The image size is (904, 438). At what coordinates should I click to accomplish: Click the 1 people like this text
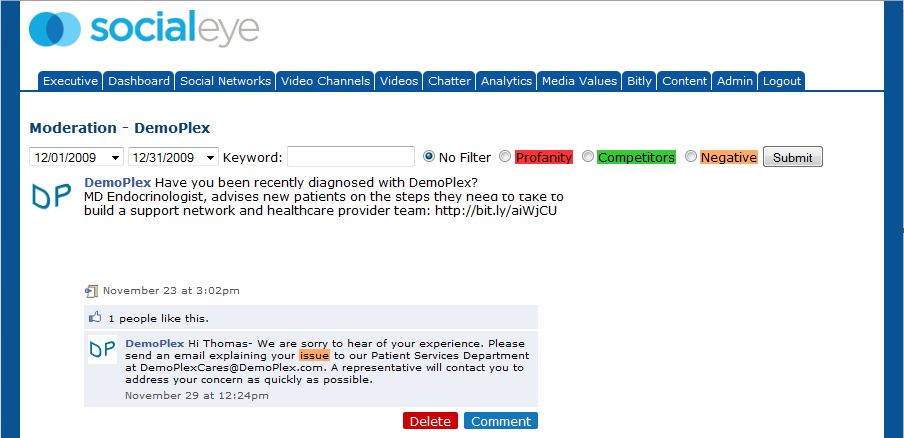tap(159, 318)
